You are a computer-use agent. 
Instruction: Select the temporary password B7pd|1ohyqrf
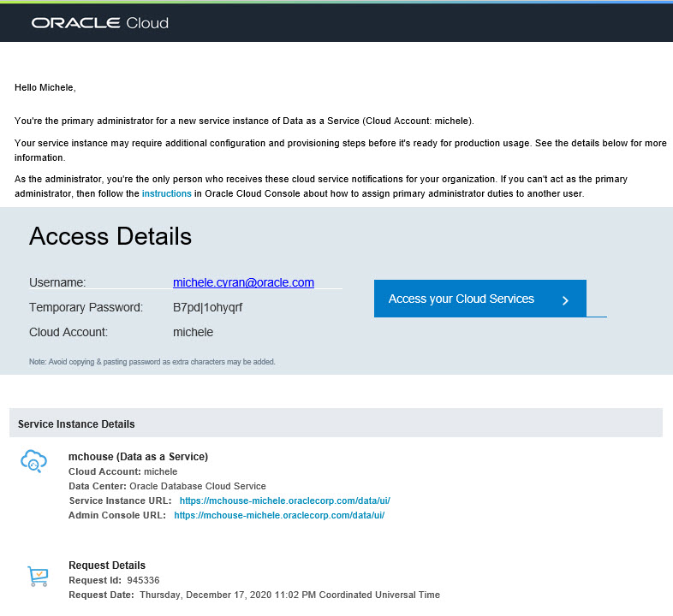[208, 307]
